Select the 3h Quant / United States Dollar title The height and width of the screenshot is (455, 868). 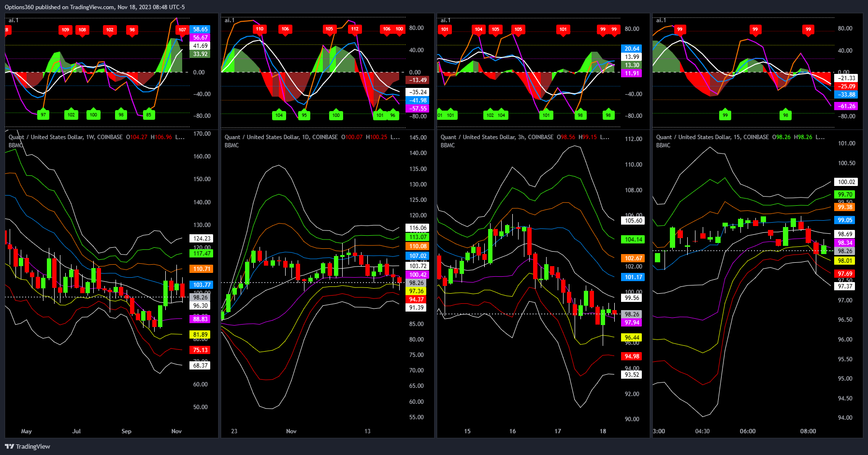[x=497, y=137]
